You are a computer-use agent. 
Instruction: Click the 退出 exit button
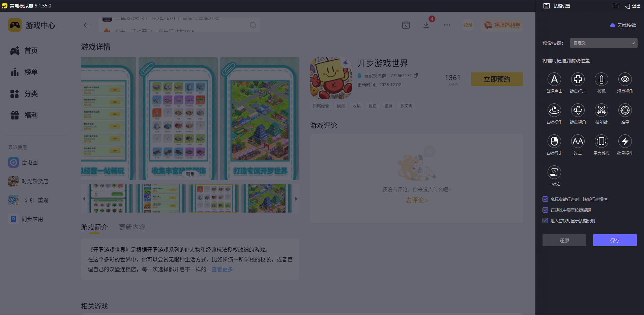[x=633, y=6]
